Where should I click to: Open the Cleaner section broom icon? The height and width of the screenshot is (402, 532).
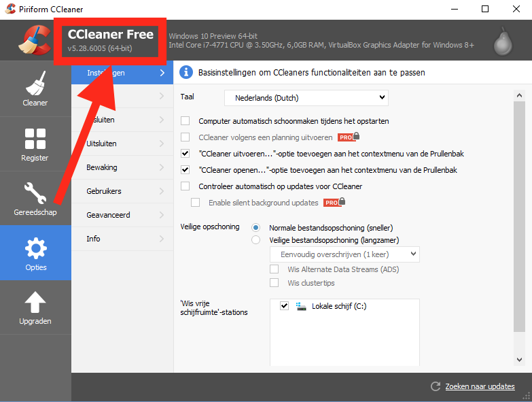tap(35, 85)
